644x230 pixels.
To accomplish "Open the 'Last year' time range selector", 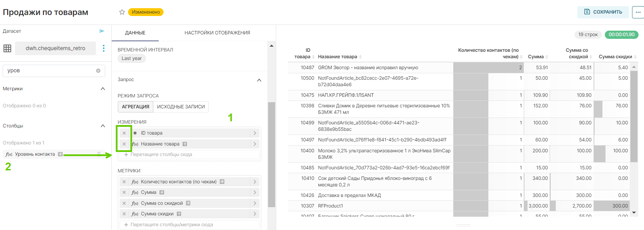I will pyautogui.click(x=131, y=59).
